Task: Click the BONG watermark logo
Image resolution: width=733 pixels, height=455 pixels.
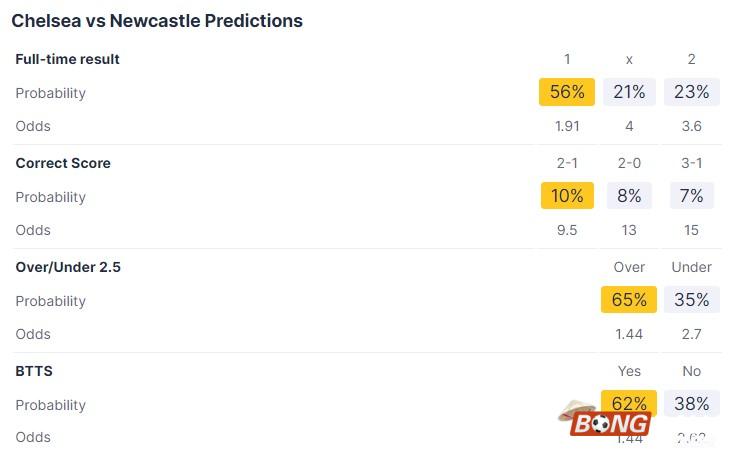Action: pyautogui.click(x=605, y=421)
